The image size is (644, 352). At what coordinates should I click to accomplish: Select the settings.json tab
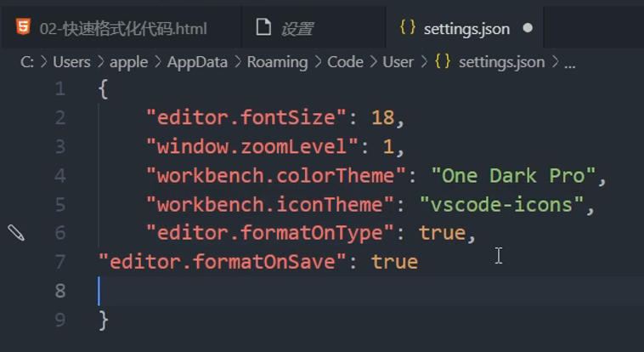click(465, 28)
